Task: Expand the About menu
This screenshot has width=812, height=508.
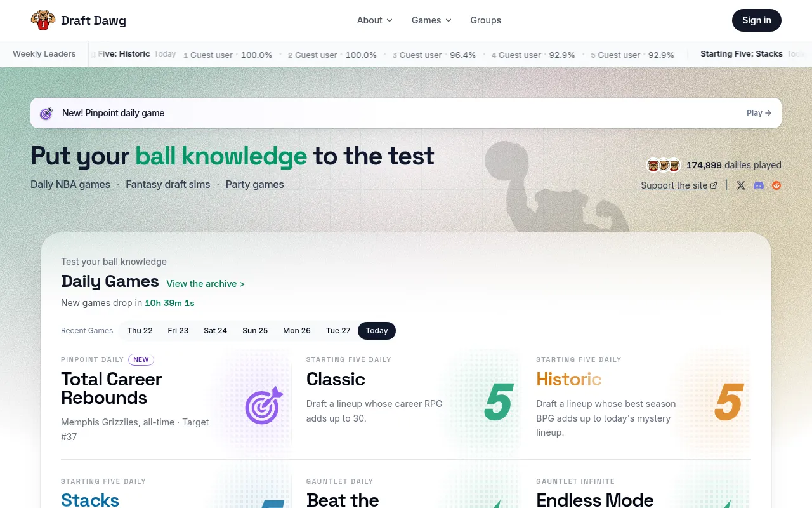Action: [374, 20]
